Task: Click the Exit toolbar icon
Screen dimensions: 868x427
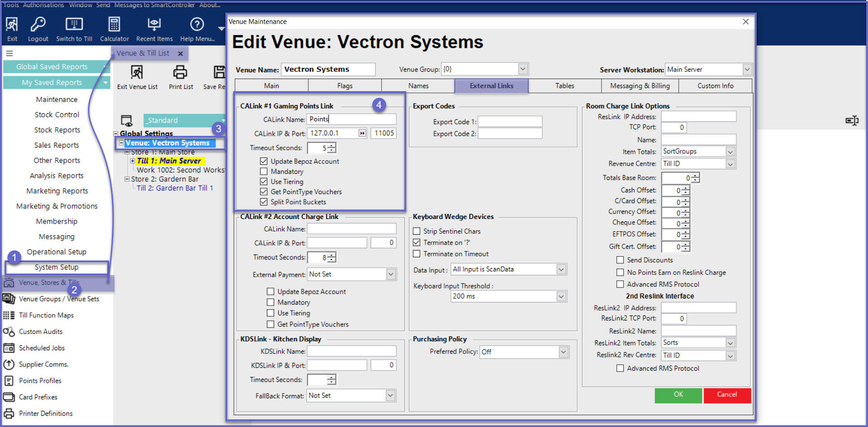Action: [x=12, y=29]
